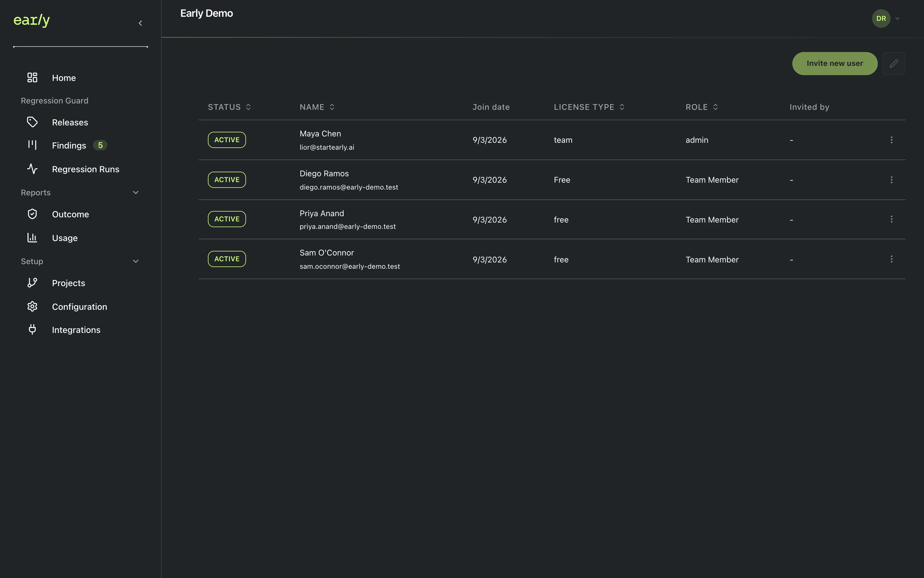Click the Regression Runs pulse icon
This screenshot has height=578, width=924.
click(32, 169)
